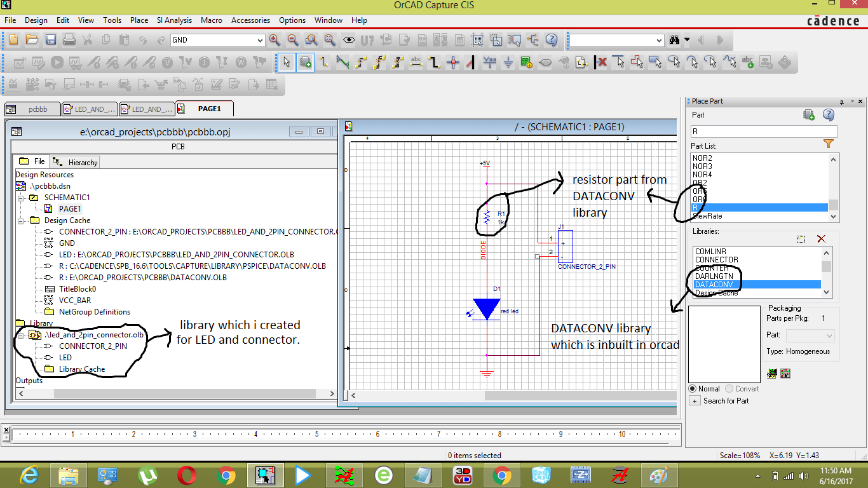Screen dimensions: 868x488
Task: Switch to the project File tab
Action: (32, 161)
